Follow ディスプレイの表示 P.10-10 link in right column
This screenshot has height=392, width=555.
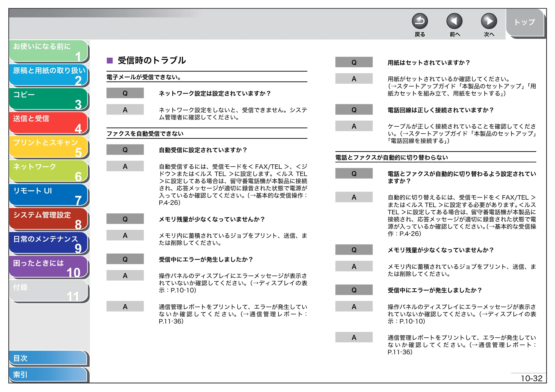tap(462, 318)
